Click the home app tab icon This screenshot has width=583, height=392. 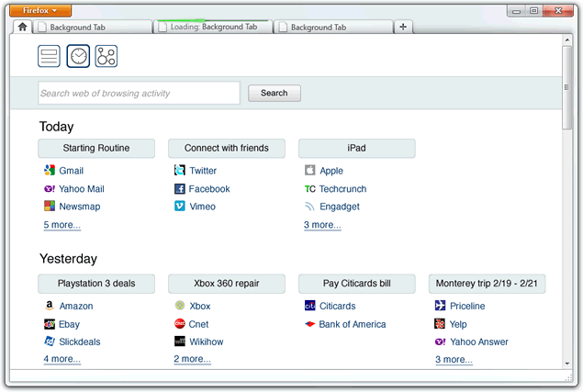(22, 28)
